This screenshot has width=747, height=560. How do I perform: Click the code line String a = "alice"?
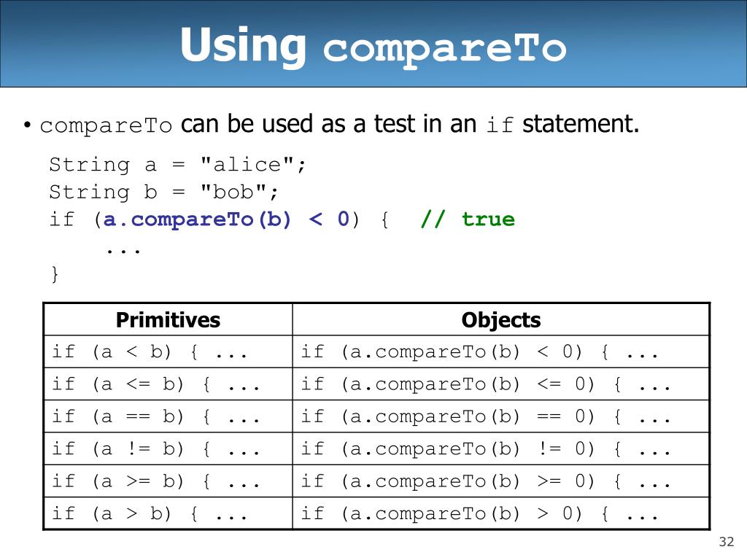(x=177, y=165)
